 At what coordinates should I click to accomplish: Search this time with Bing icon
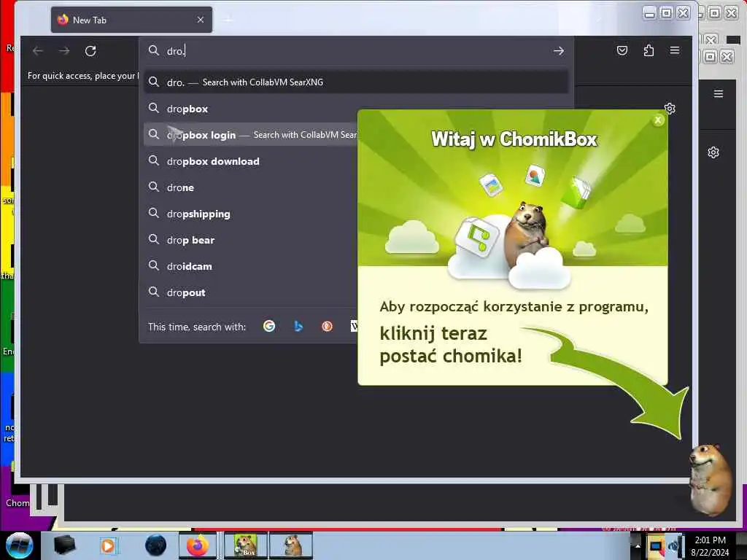(298, 326)
